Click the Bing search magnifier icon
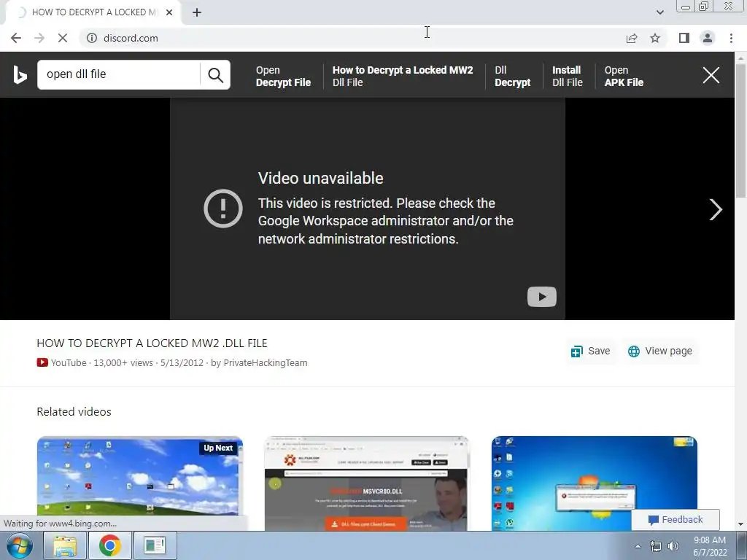Screen dimensions: 747x560 tap(215, 75)
